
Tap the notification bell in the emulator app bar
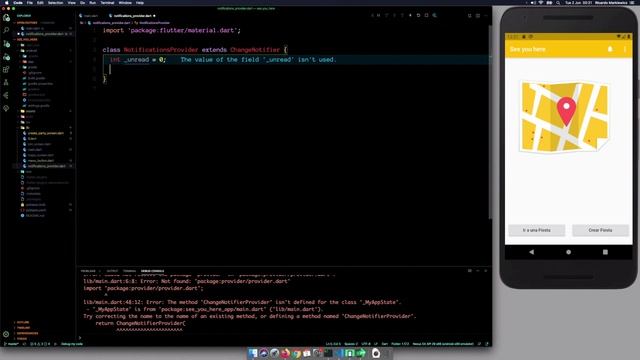[x=610, y=49]
